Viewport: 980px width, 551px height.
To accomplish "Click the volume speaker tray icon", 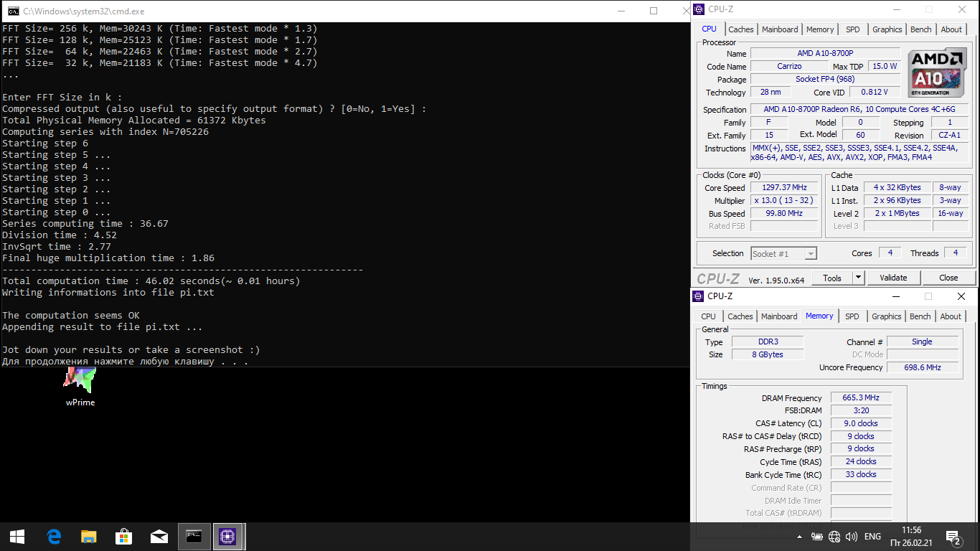I will tap(852, 537).
